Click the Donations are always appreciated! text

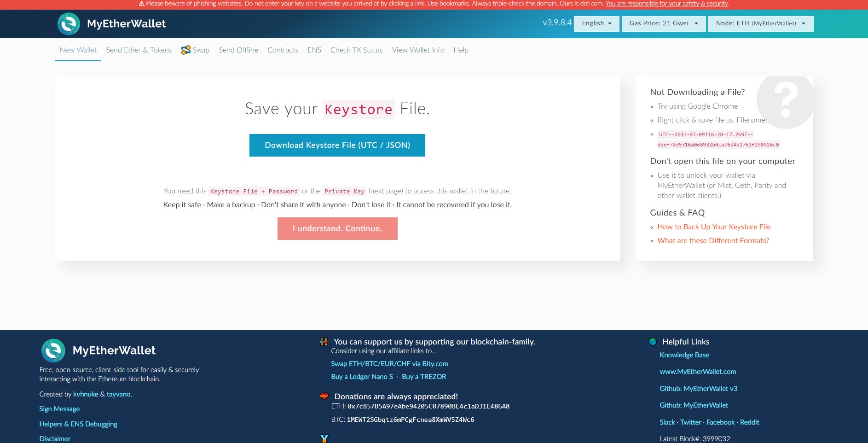tap(396, 396)
